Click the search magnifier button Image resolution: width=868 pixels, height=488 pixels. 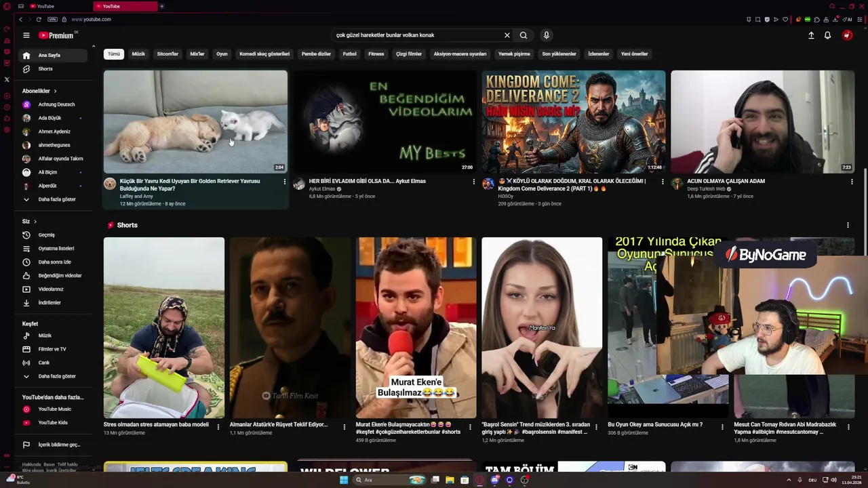[x=524, y=35]
